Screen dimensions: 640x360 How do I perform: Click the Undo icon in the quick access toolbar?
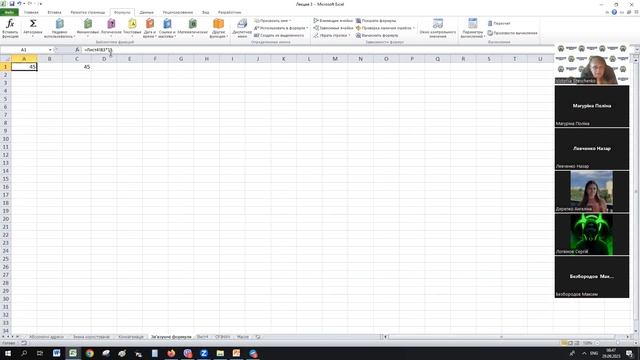coord(19,4)
